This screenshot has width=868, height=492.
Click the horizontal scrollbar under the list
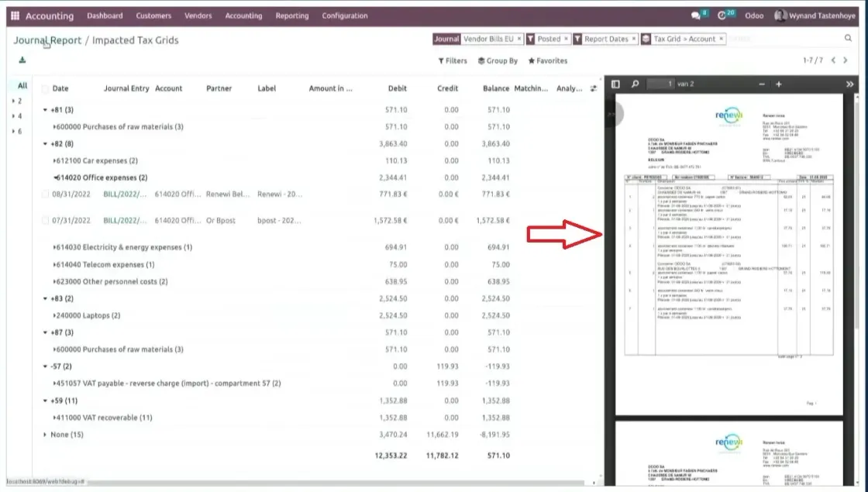point(336,483)
